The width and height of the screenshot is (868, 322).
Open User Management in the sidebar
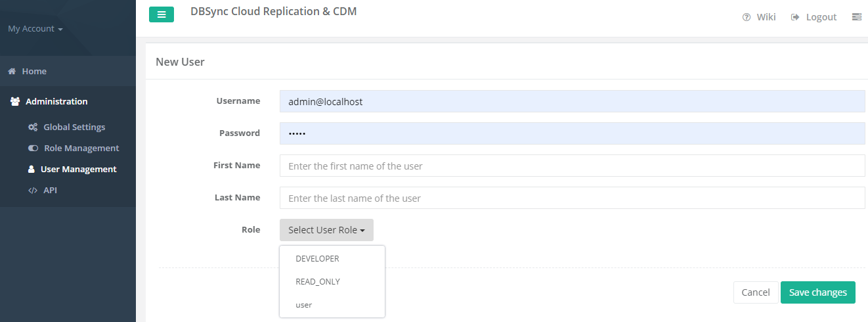pyautogui.click(x=78, y=169)
